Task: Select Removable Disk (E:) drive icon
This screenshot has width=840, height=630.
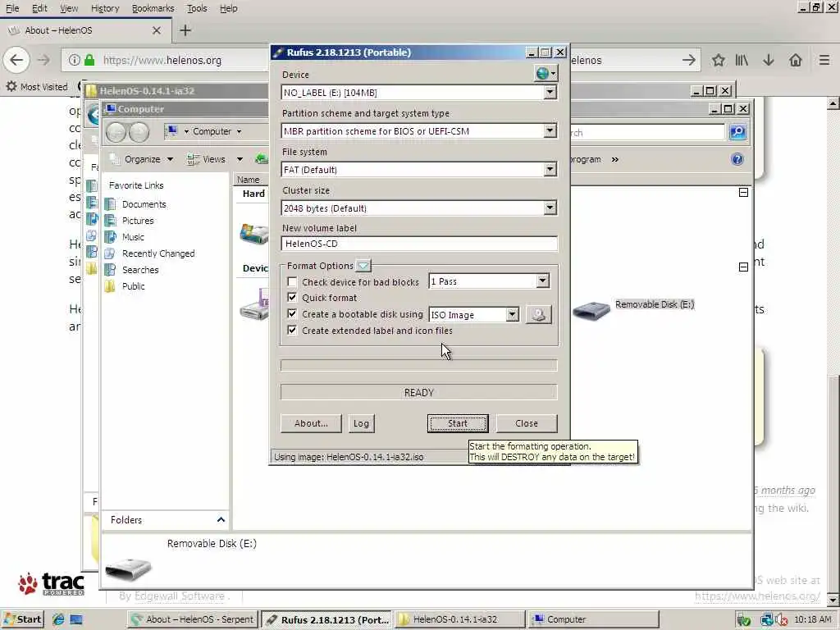Action: (591, 309)
